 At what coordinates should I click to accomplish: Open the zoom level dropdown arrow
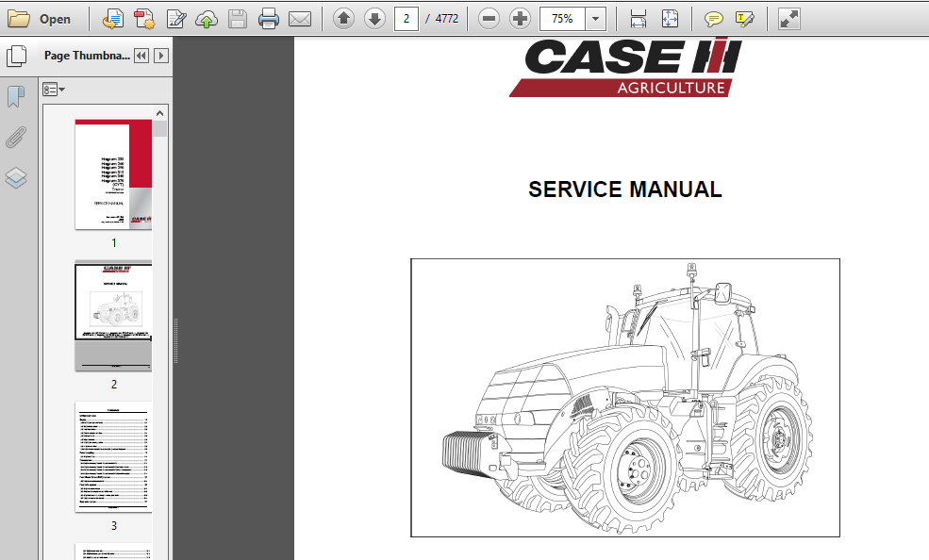595,19
